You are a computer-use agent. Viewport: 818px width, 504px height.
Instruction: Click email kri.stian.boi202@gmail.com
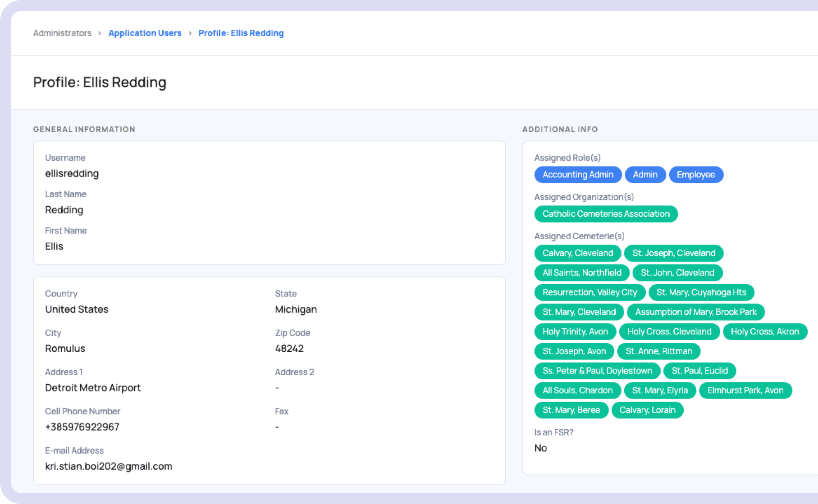(109, 466)
